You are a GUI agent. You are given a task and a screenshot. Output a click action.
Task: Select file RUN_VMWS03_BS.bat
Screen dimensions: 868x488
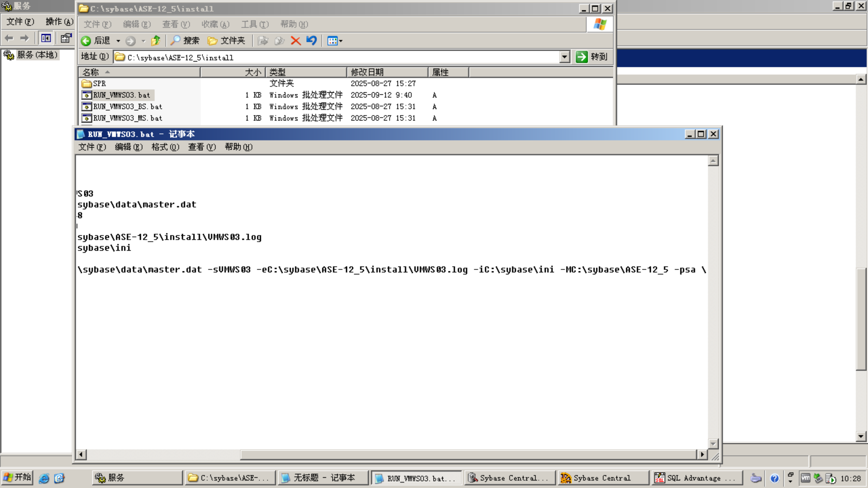[x=122, y=106]
